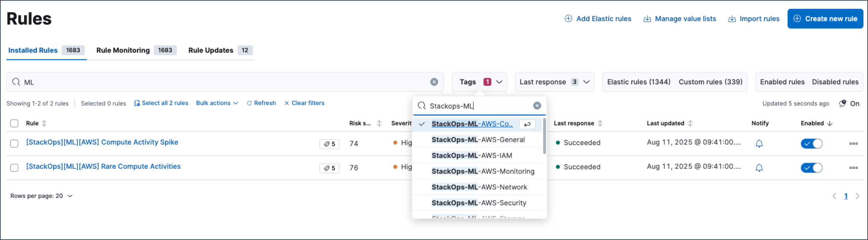The image size is (868, 240).
Task: Expand the Last response filter dropdown
Action: [x=554, y=82]
